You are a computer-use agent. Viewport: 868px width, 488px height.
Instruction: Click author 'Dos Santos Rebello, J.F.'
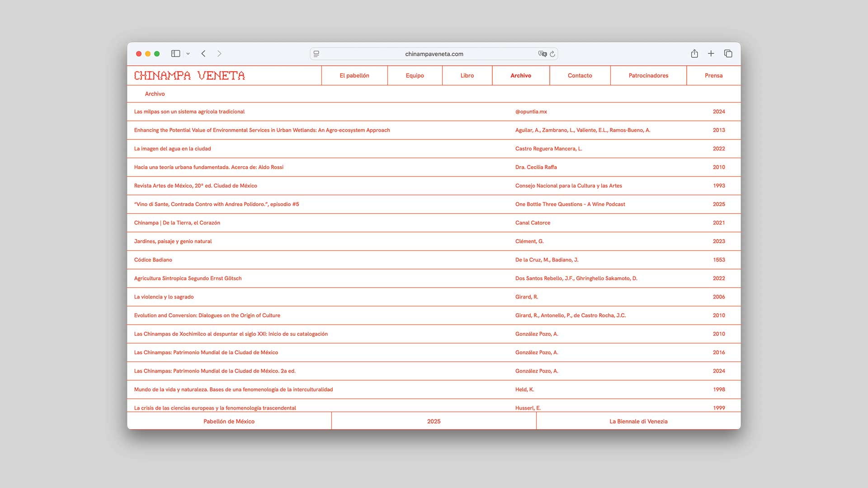[x=576, y=278]
